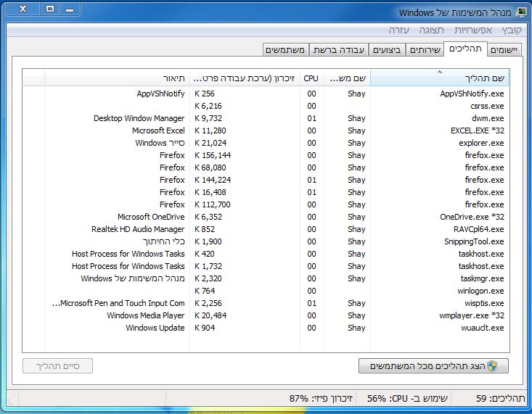Click the K 11,280 memory value

click(210, 131)
